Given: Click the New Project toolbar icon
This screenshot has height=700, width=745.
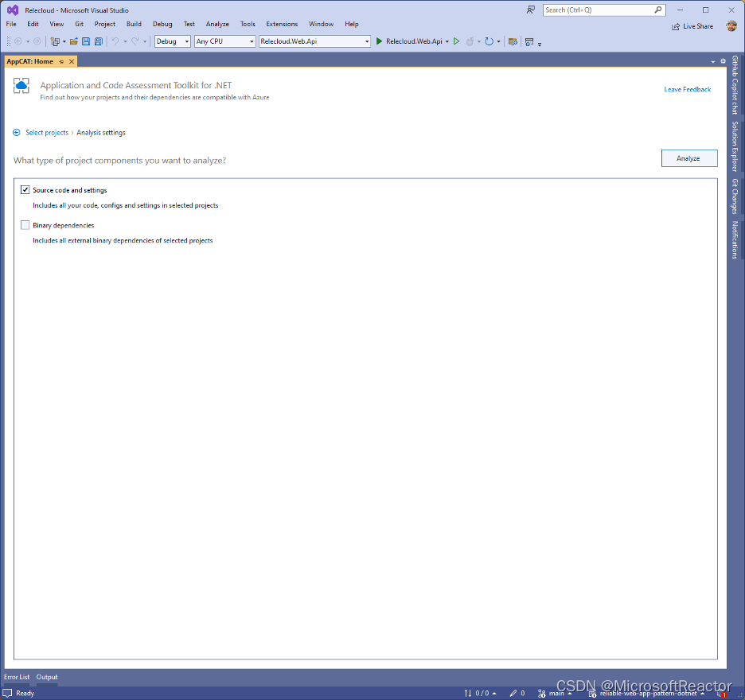Looking at the screenshot, I should point(55,41).
